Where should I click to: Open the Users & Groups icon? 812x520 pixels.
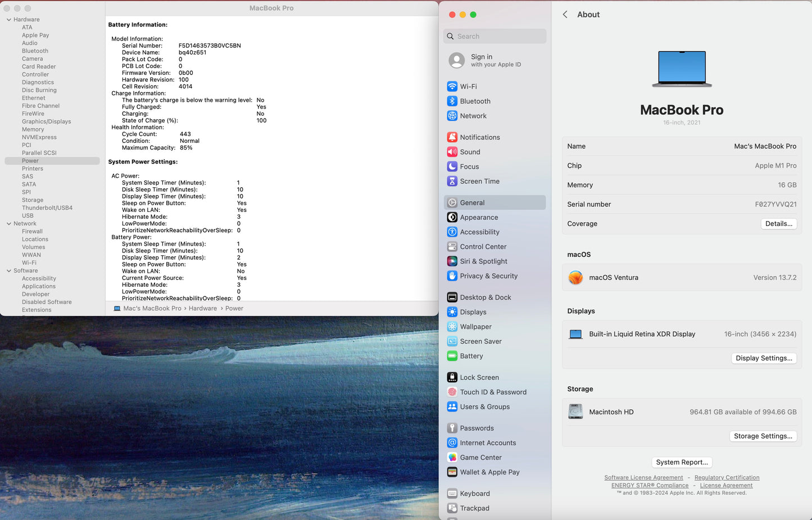[452, 406]
